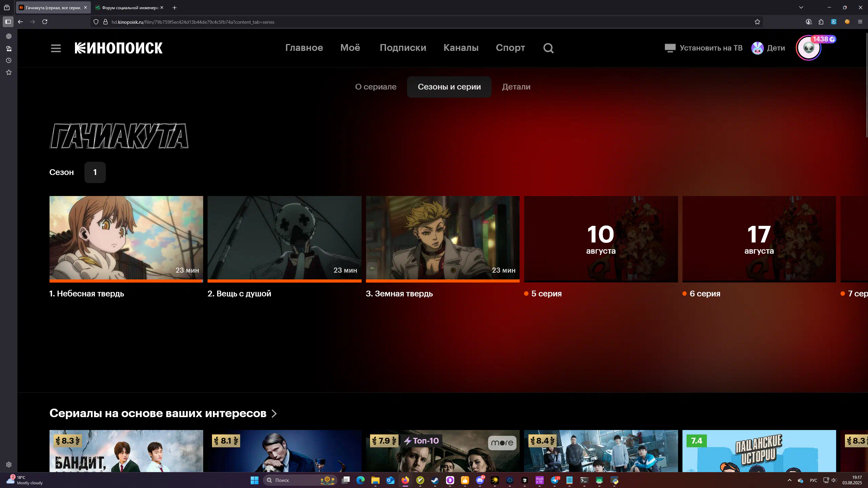Toggle the Firefox sidebar button
Viewport: 868px width, 488px height.
8,22
